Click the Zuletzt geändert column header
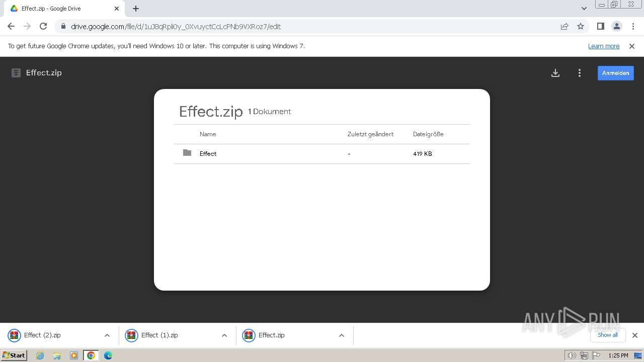The image size is (644, 362). [370, 134]
